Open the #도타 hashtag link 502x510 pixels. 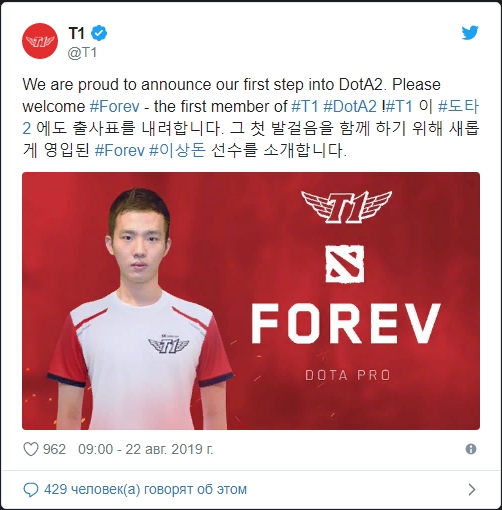(x=459, y=107)
